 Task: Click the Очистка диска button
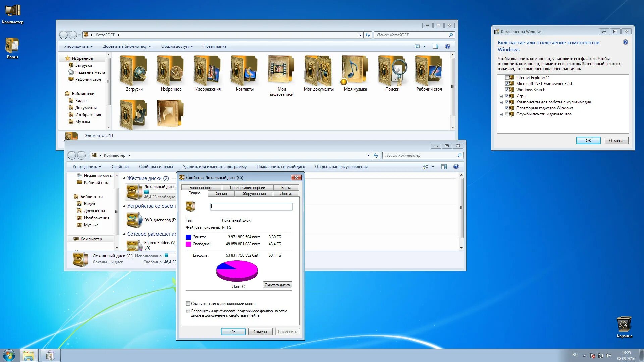click(x=277, y=285)
